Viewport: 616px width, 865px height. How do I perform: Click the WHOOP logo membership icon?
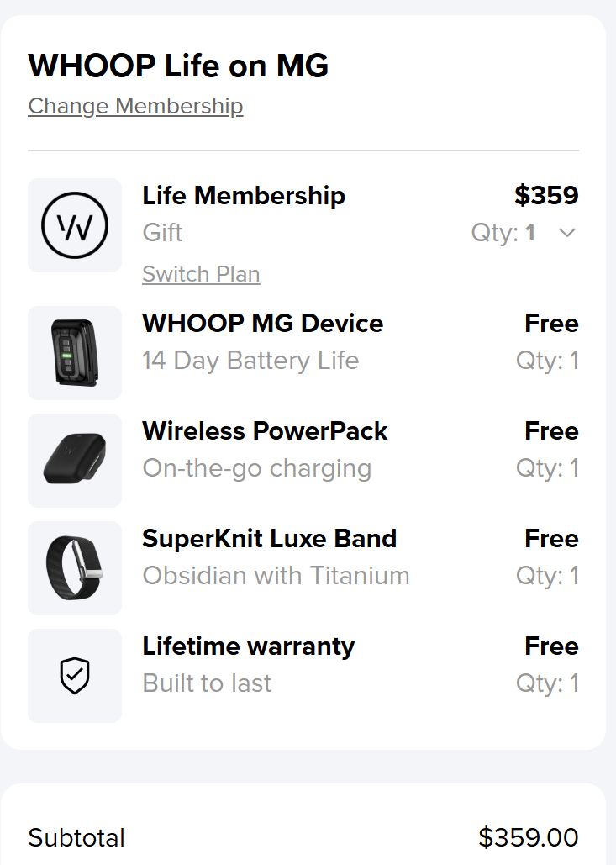click(x=75, y=225)
